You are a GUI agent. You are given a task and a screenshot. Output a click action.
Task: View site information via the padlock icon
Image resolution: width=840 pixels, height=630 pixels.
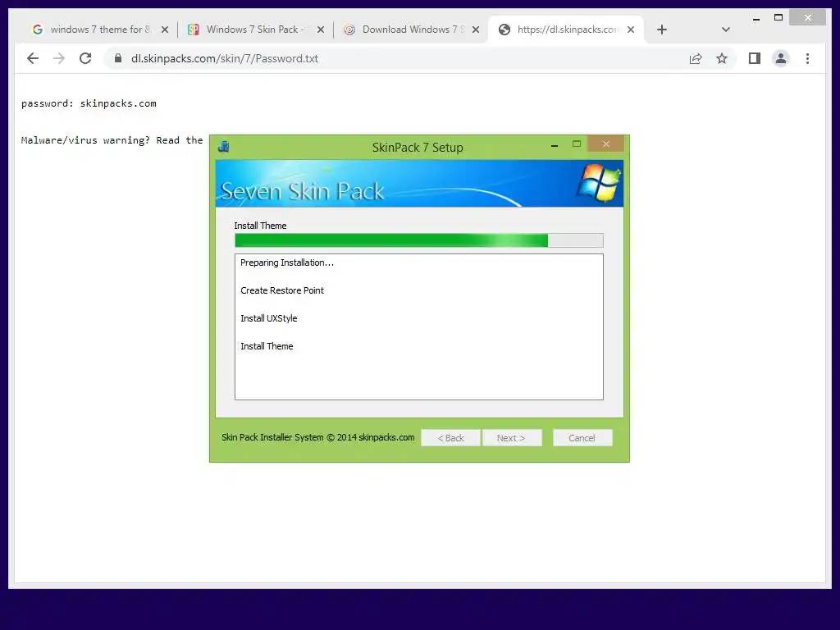coord(118,58)
